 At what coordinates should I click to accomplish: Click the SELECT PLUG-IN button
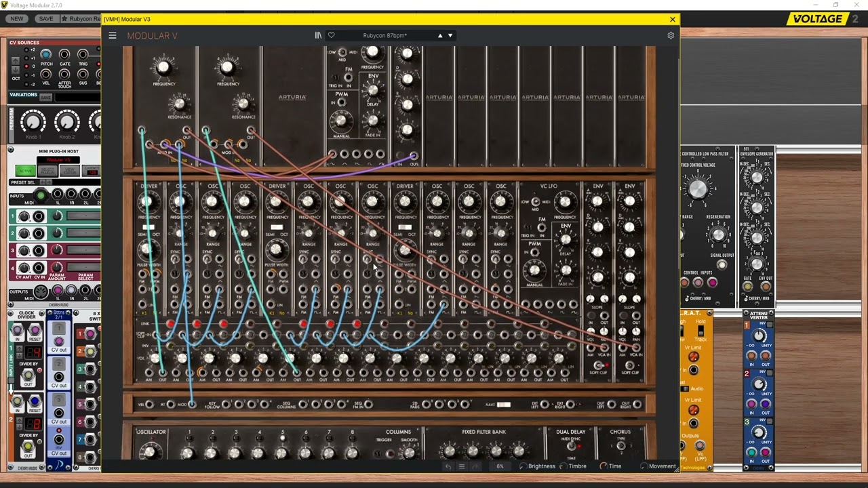pos(47,171)
